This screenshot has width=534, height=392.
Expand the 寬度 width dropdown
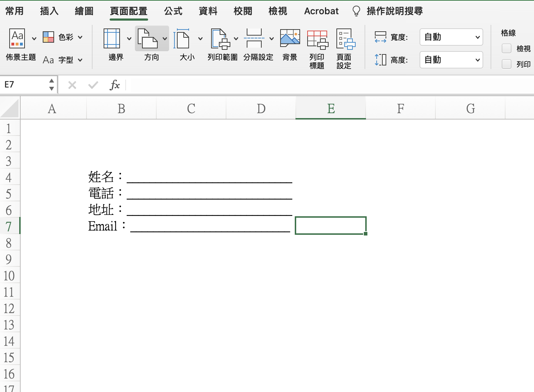pyautogui.click(x=451, y=37)
